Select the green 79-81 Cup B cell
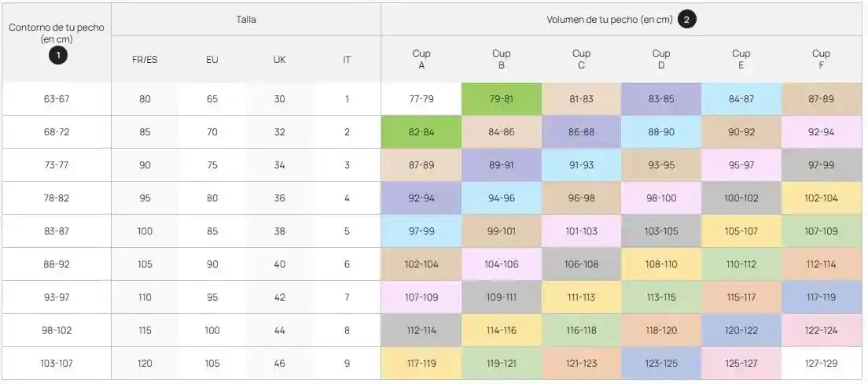868x384 pixels. point(502,99)
